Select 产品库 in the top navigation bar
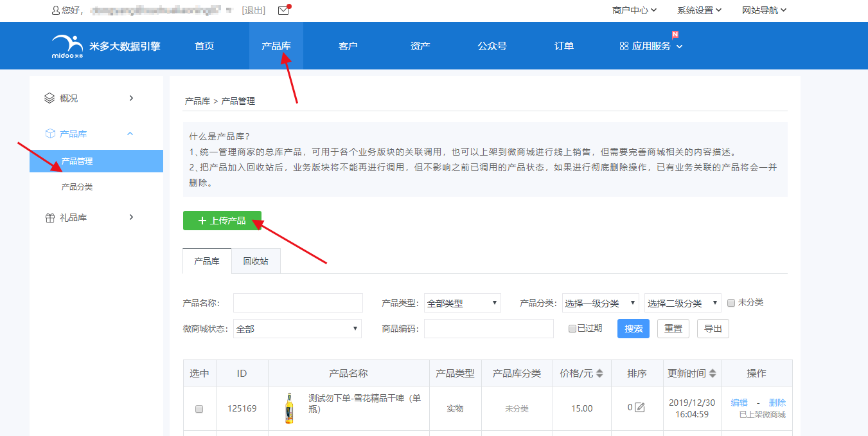The image size is (868, 436). (x=276, y=46)
